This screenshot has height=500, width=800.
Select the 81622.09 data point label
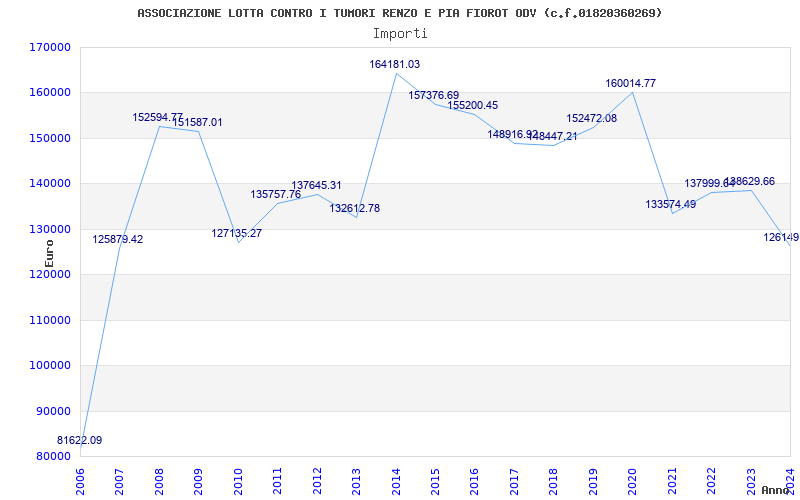point(80,440)
